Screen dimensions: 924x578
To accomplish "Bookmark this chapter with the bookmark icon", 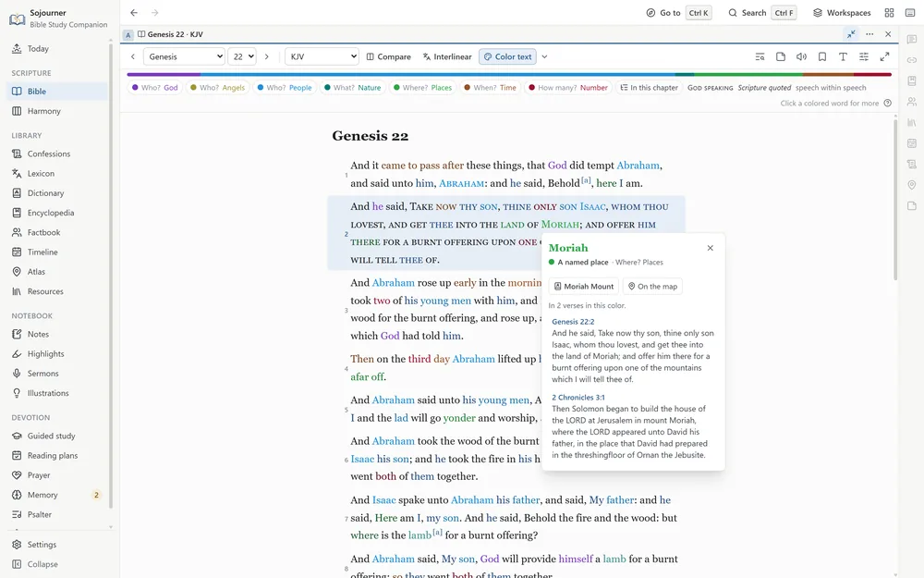I will point(822,56).
